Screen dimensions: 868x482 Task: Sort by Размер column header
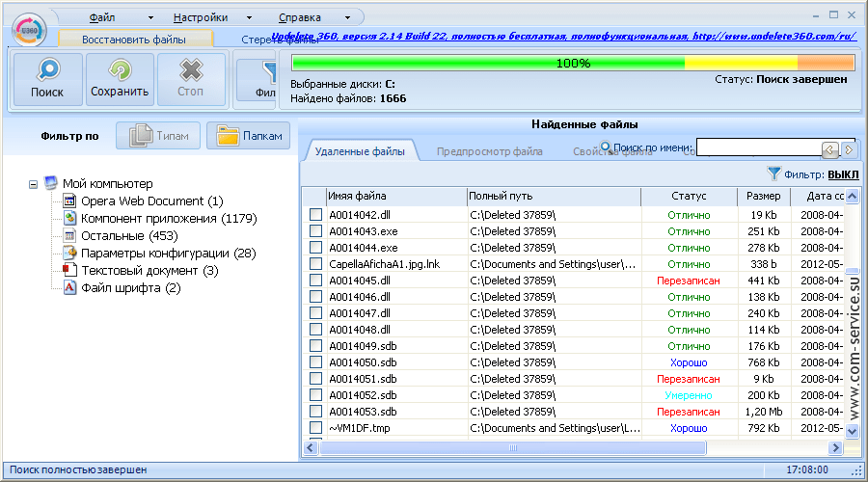(764, 196)
